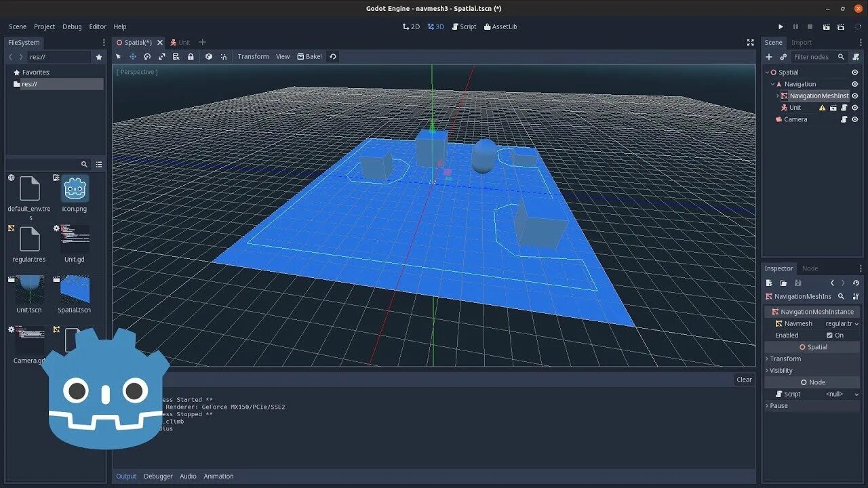Attach a script to selected node icon

(856, 57)
